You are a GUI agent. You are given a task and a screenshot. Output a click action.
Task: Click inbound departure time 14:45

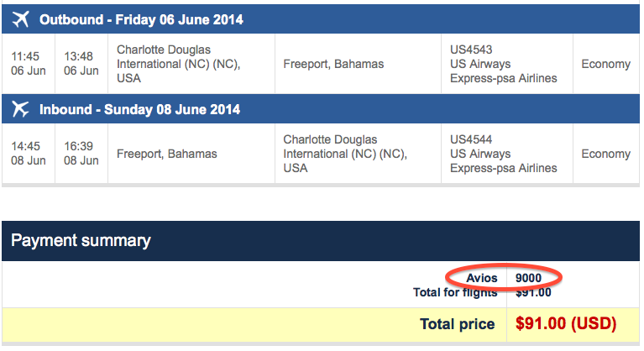25,146
